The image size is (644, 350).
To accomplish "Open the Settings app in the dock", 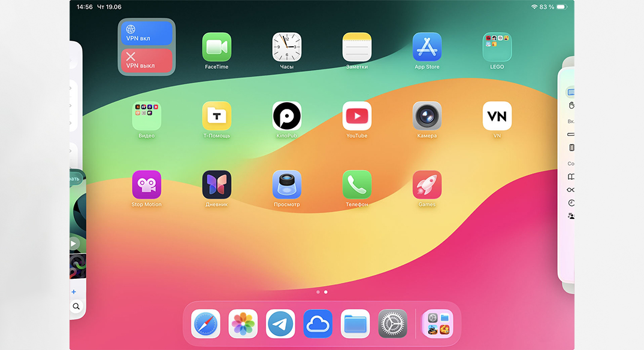I will [x=392, y=324].
